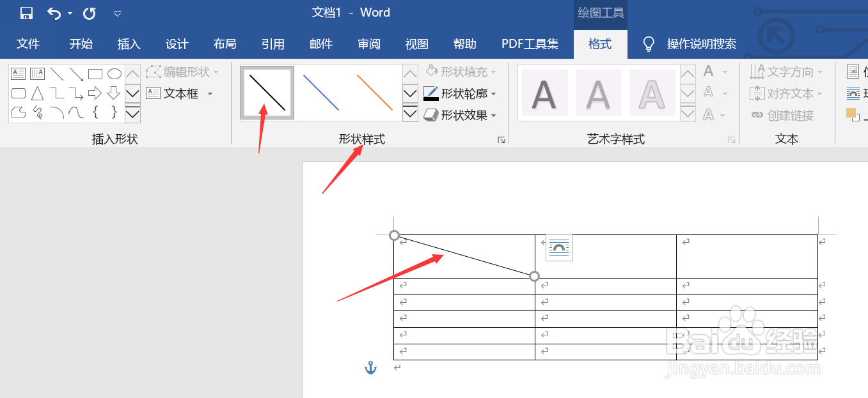Open the 形状填充 fill color picker
Image resolution: width=868 pixels, height=398 pixels.
click(x=458, y=72)
